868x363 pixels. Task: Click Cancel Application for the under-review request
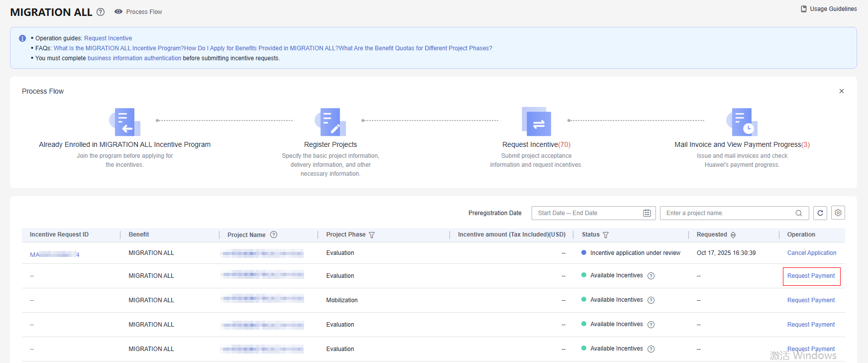(x=812, y=253)
